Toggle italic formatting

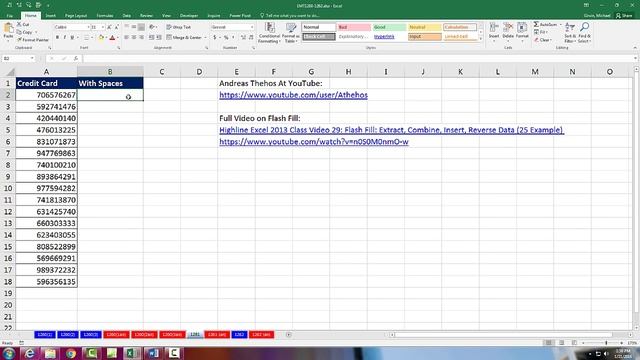pyautogui.click(x=64, y=38)
